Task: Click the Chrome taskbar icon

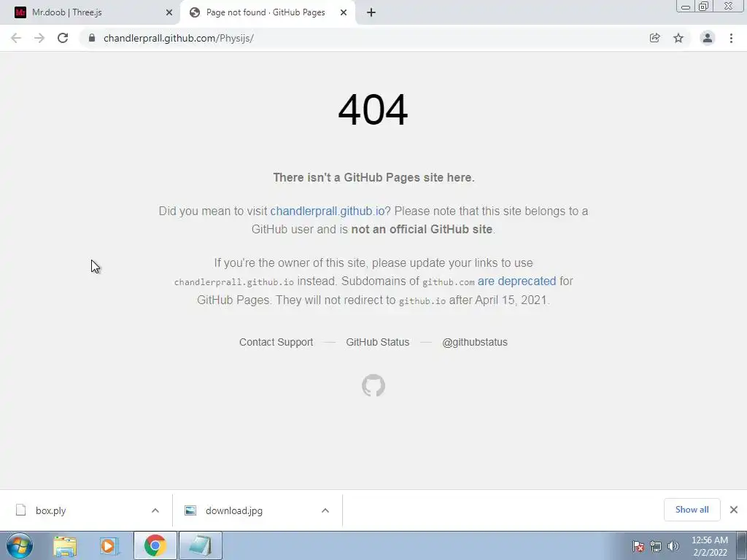Action: click(155, 545)
